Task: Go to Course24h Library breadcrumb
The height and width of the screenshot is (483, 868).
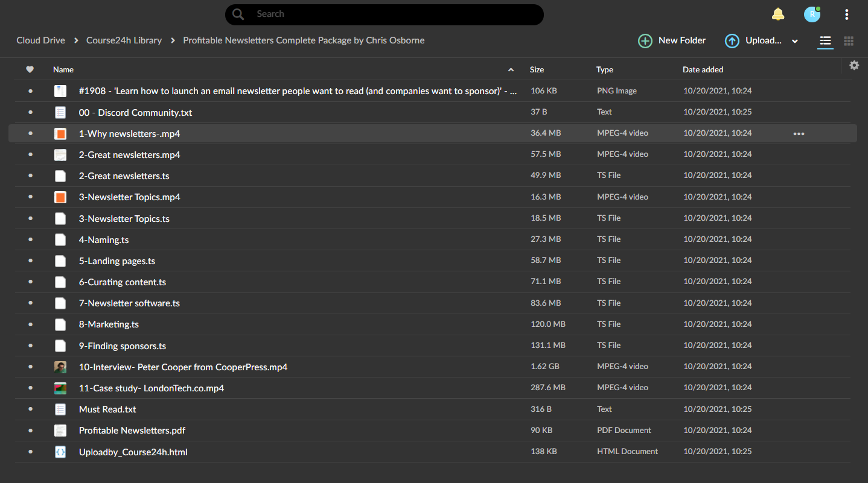Action: (x=124, y=40)
